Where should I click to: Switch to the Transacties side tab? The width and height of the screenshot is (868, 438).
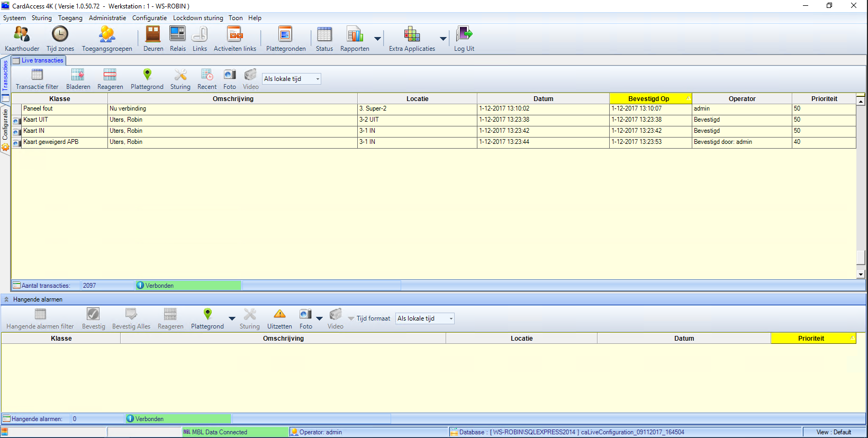tap(5, 80)
